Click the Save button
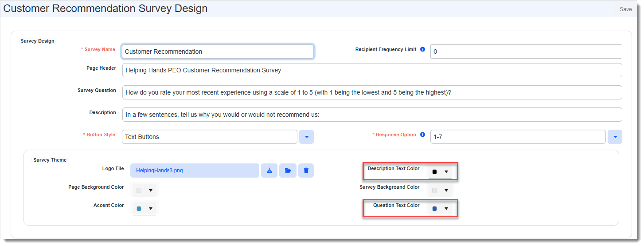The width and height of the screenshot is (644, 246). pyautogui.click(x=625, y=9)
